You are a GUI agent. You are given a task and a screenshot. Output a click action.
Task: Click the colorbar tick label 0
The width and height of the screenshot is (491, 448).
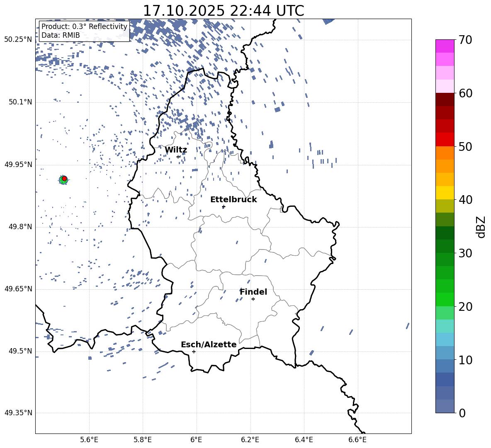click(462, 413)
